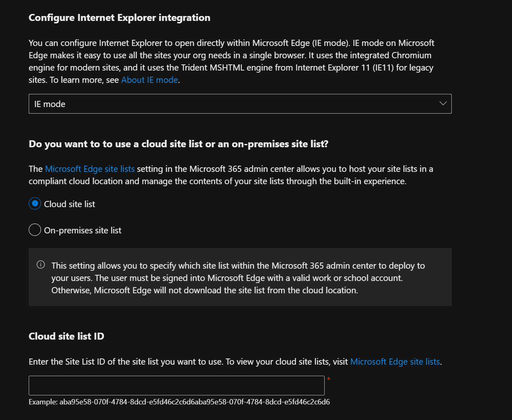Click the cloud or on-premises question heading
The height and width of the screenshot is (420, 512).
(178, 144)
